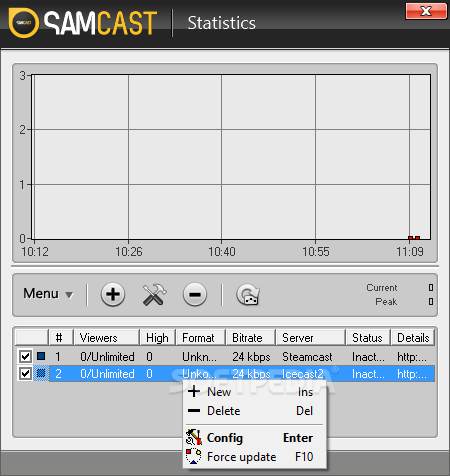Screen dimensions: 450x476
Task: Close the Statistics window
Action: pos(426,11)
